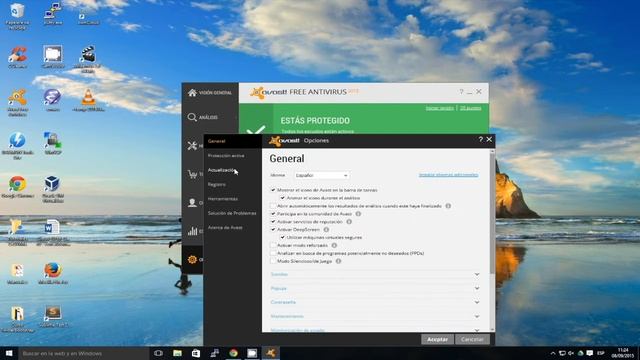Toggle Participa en la comunidad de Avast

pyautogui.click(x=273, y=214)
